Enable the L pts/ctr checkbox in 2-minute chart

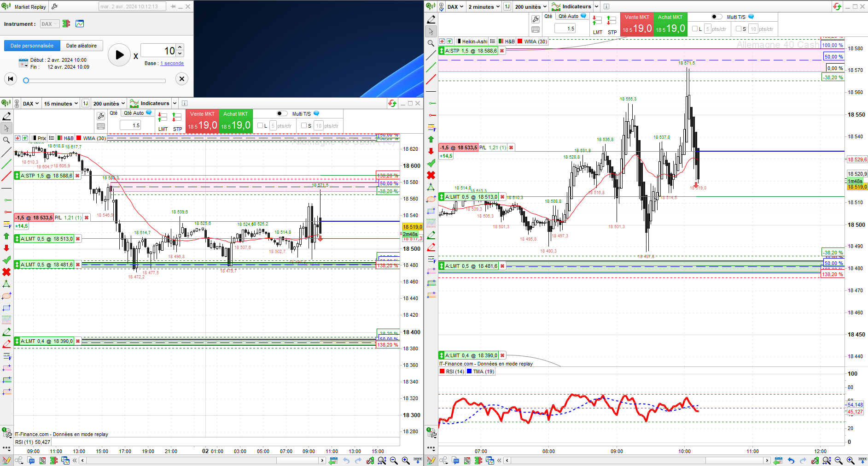695,29
